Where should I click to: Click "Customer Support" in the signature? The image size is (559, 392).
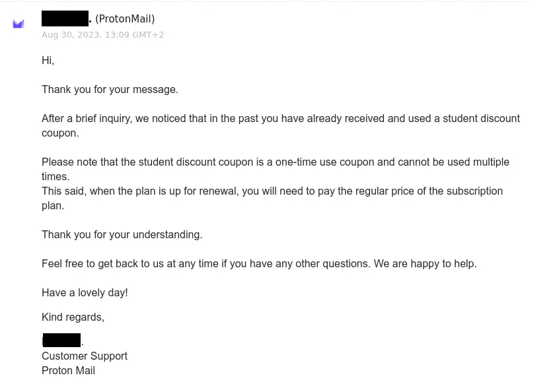coord(84,356)
